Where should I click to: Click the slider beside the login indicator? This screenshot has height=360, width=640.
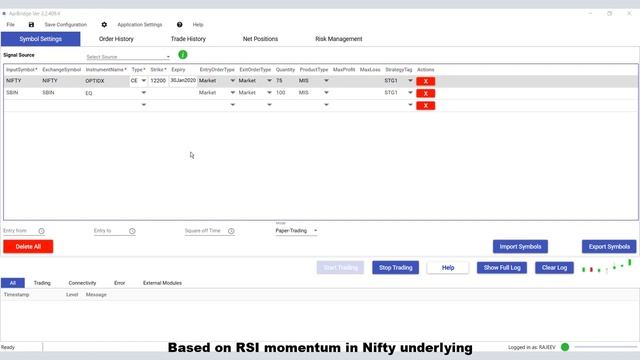click(x=605, y=347)
